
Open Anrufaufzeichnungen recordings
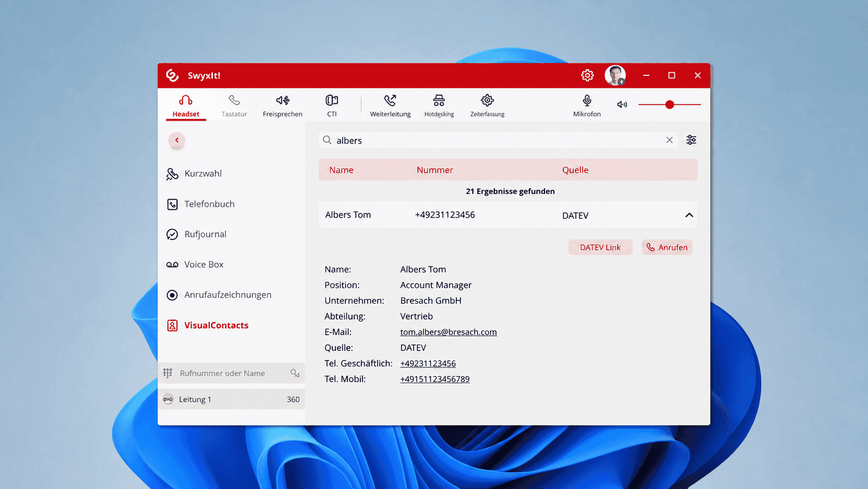(219, 295)
